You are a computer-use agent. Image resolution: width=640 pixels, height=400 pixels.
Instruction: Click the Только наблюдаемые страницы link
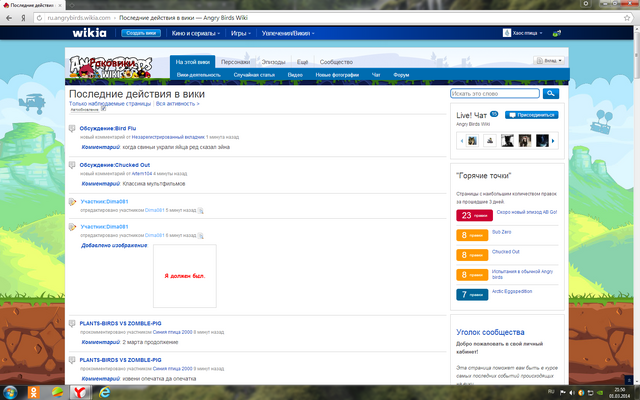pos(110,104)
